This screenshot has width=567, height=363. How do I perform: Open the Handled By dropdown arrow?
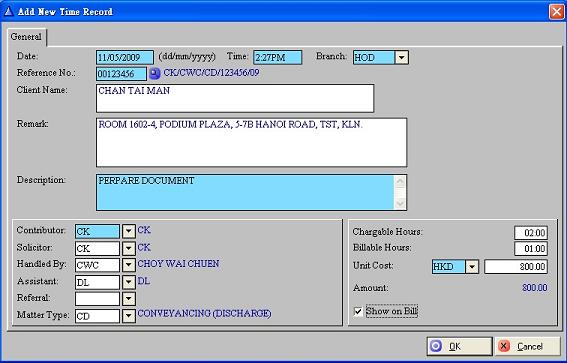click(x=128, y=265)
